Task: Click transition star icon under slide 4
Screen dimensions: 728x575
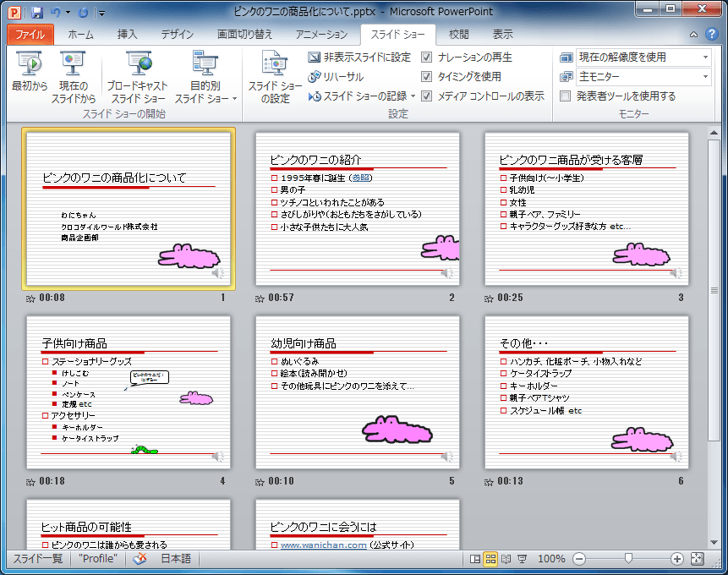Action: 30,482
